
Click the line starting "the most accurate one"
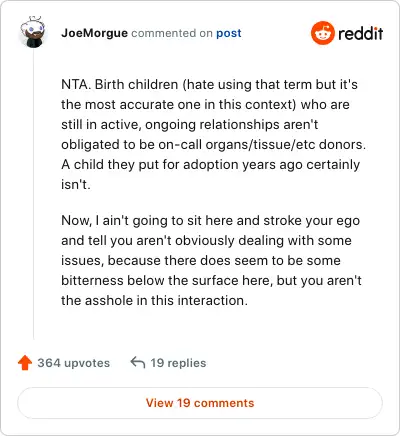pos(205,104)
